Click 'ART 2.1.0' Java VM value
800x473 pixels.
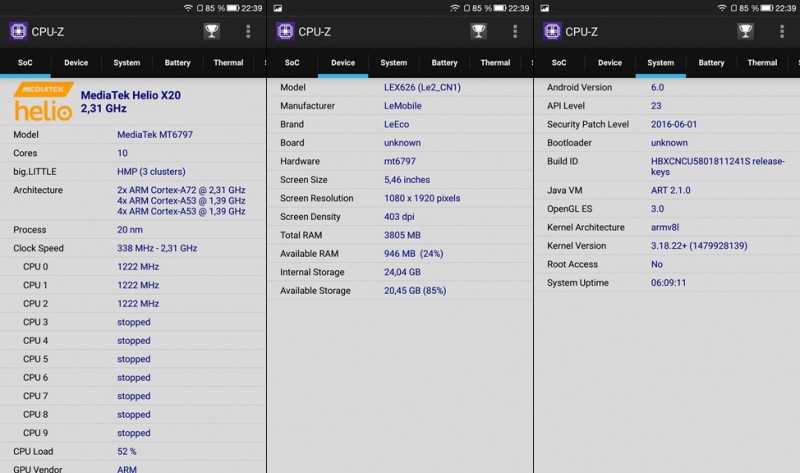(670, 190)
